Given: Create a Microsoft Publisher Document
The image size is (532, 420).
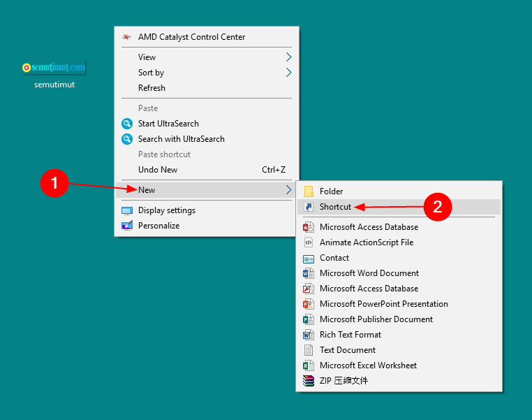Looking at the screenshot, I should [399, 319].
